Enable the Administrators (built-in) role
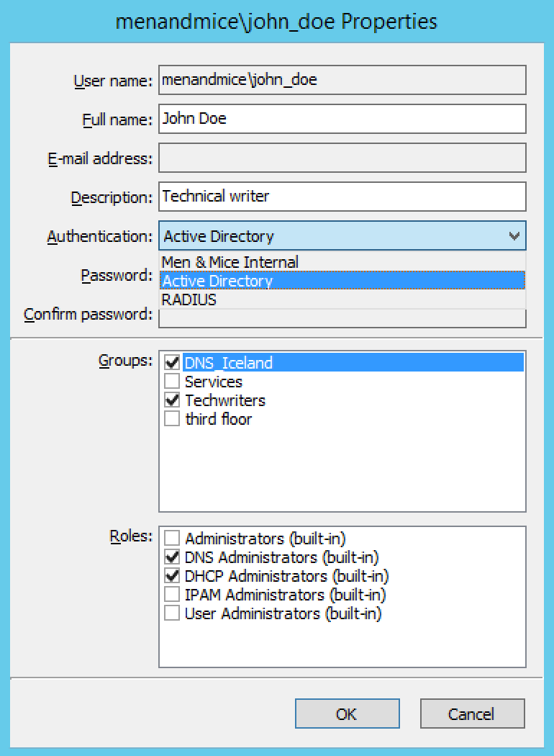Viewport: 554px width, 756px height. tap(172, 539)
